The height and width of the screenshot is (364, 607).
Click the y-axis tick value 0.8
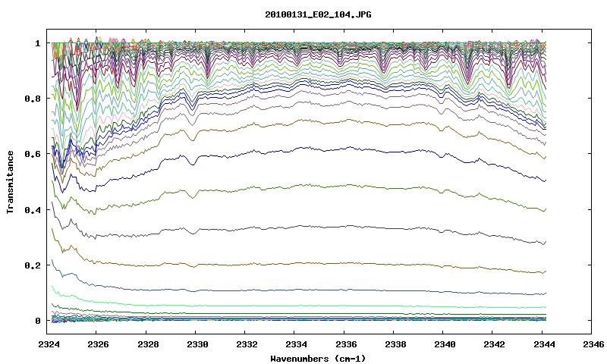pos(33,99)
